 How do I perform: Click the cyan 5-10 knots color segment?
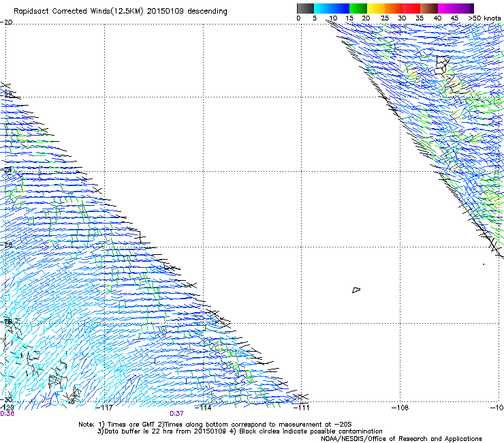[323, 8]
